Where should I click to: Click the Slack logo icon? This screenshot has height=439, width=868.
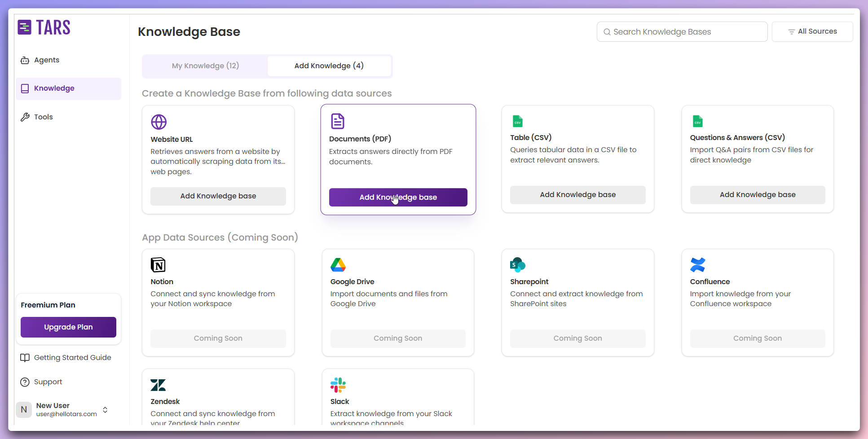(338, 385)
